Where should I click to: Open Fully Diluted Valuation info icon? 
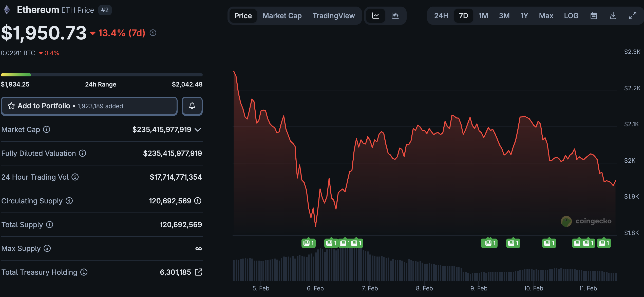click(x=82, y=153)
